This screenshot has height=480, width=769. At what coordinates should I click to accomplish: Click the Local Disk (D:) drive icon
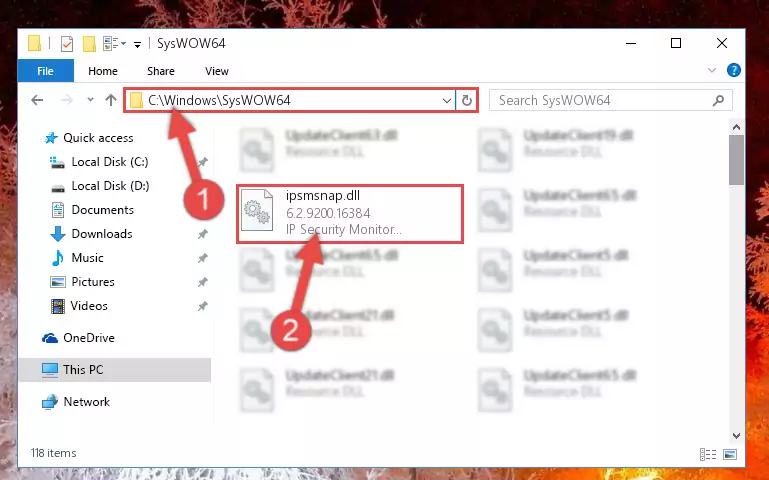point(58,187)
